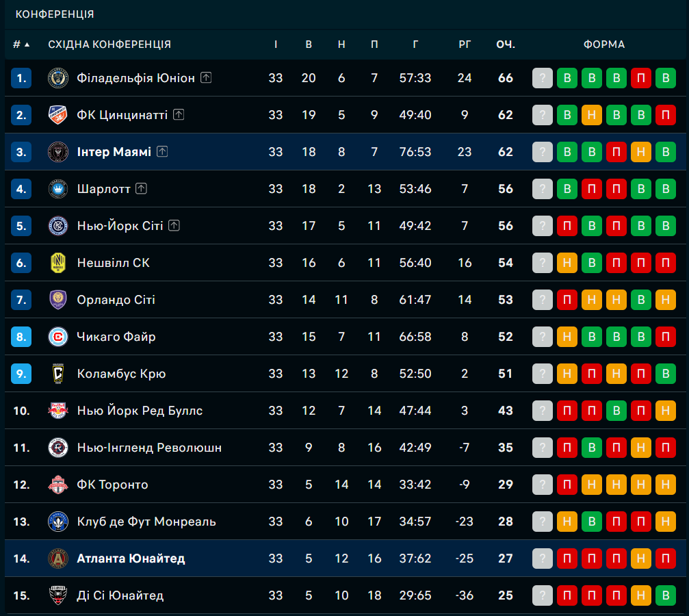Click Філадельфія Юніон's red loss form badge
Screen dimensions: 689x616
coord(640,78)
